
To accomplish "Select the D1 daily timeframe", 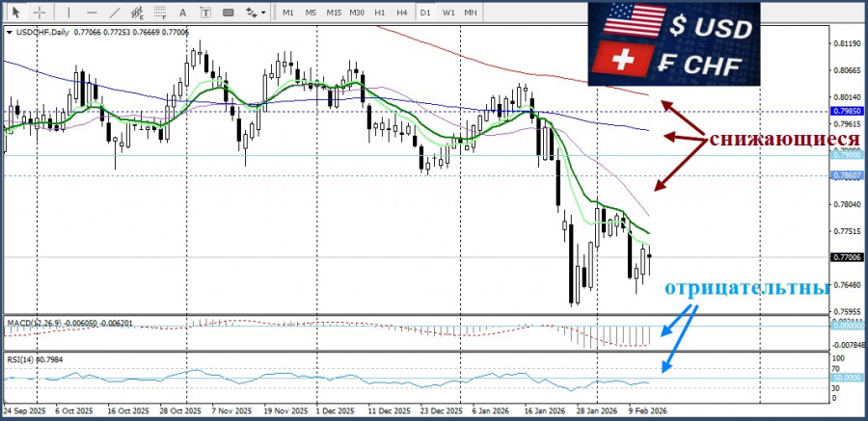I will (425, 13).
